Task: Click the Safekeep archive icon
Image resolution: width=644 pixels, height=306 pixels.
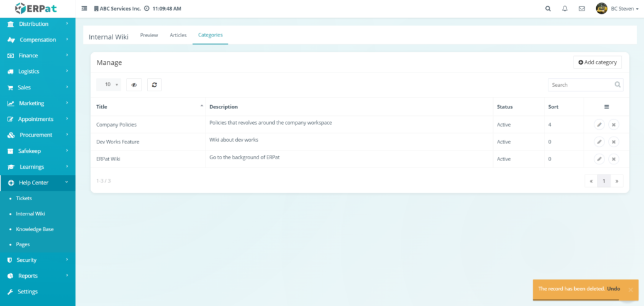Action: point(11,151)
